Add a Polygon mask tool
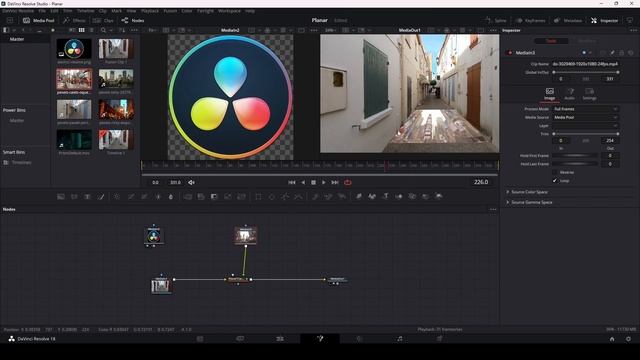 (285, 197)
